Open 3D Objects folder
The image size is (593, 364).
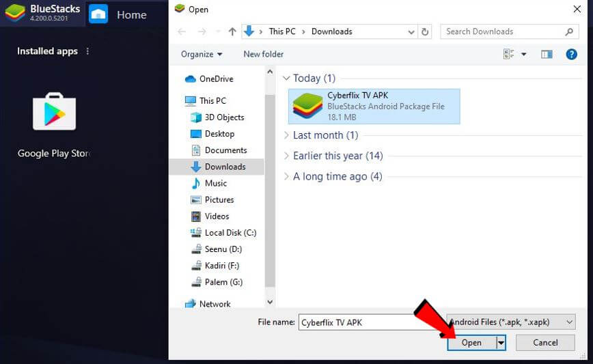224,117
